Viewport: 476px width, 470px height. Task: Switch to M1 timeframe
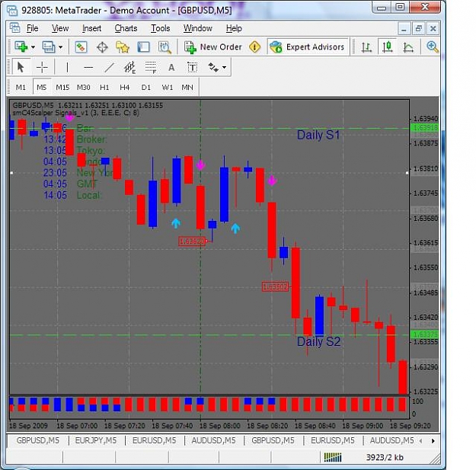click(x=21, y=88)
